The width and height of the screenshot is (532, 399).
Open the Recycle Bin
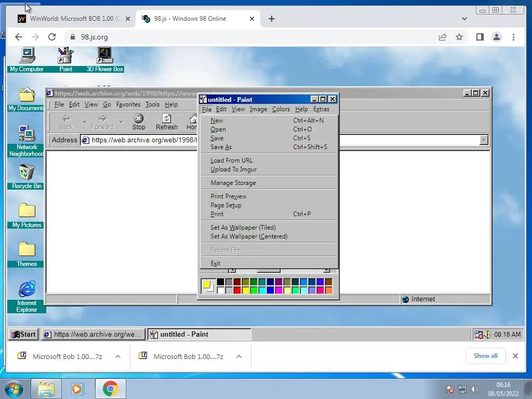point(26,177)
